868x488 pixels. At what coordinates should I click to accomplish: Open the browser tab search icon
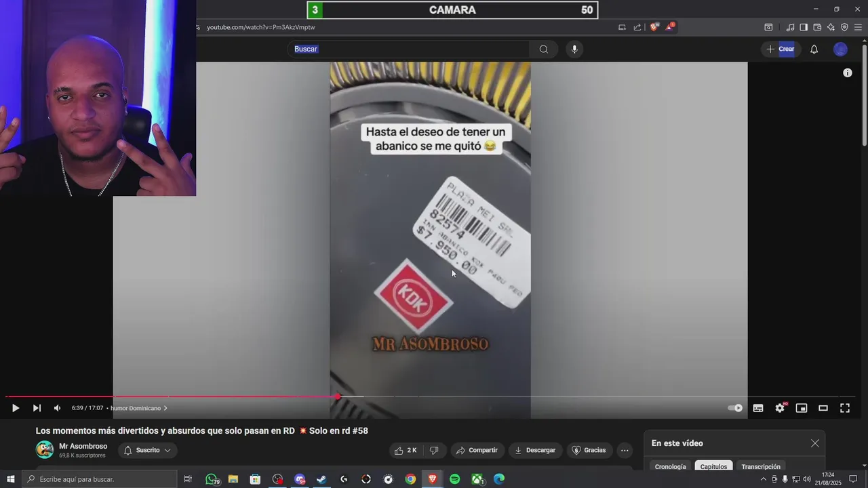[768, 27]
